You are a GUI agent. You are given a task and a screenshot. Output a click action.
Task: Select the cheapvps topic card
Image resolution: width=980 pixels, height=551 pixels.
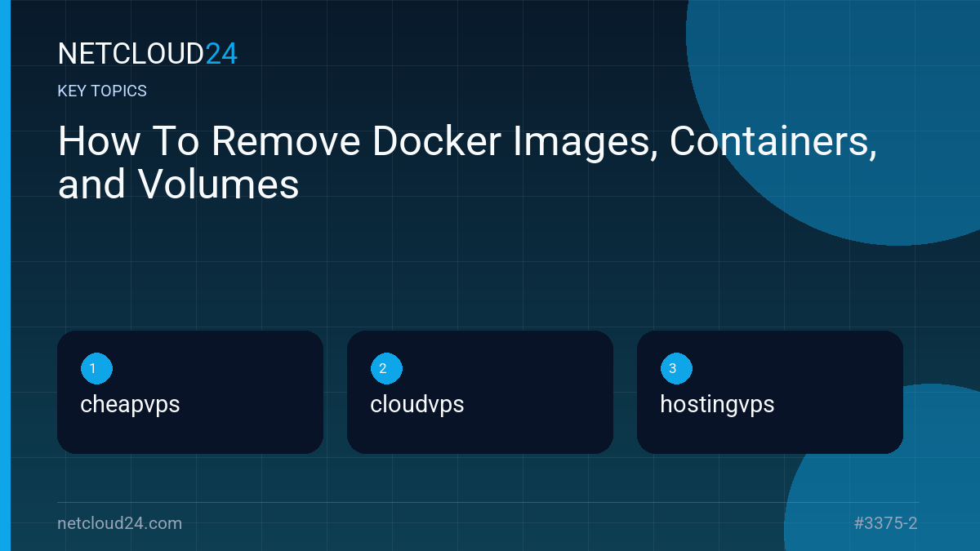pyautogui.click(x=190, y=392)
